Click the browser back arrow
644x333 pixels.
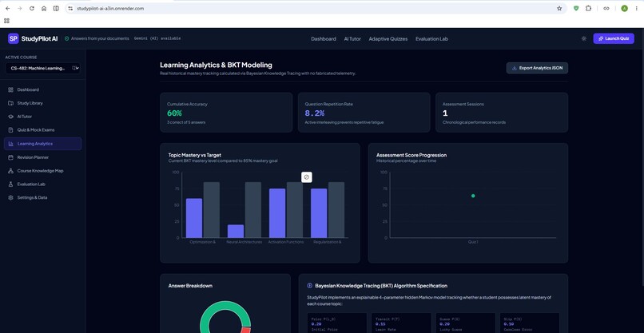click(x=7, y=8)
